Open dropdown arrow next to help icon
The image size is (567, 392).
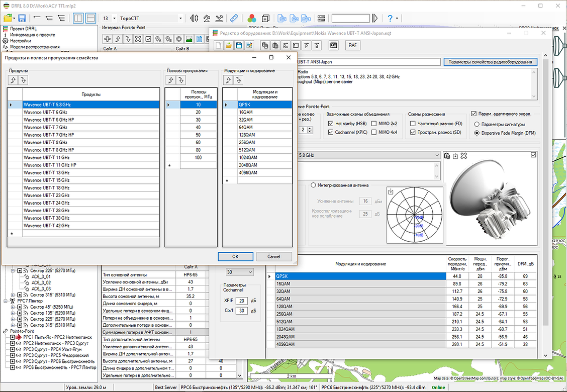[x=397, y=18]
